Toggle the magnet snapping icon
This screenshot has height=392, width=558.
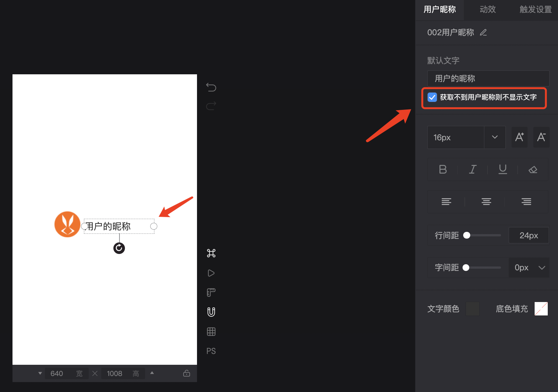211,312
